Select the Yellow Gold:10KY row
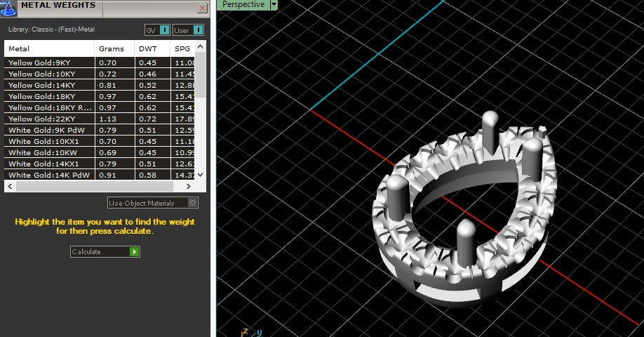Image resolution: width=644 pixels, height=337 pixels. click(x=100, y=74)
